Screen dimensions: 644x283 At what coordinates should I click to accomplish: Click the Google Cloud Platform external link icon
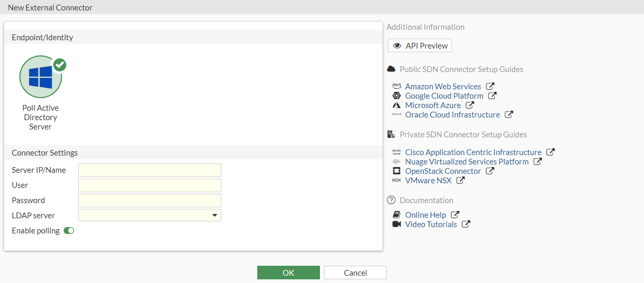click(492, 96)
